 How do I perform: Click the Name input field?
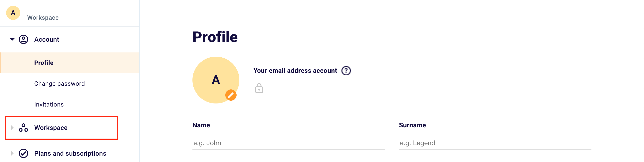tap(288, 143)
